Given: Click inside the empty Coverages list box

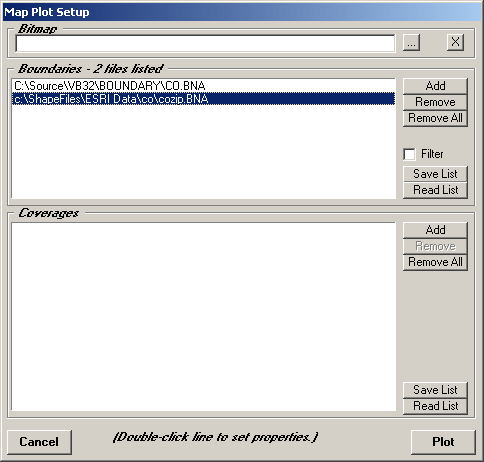Looking at the screenshot, I should click(x=203, y=317).
